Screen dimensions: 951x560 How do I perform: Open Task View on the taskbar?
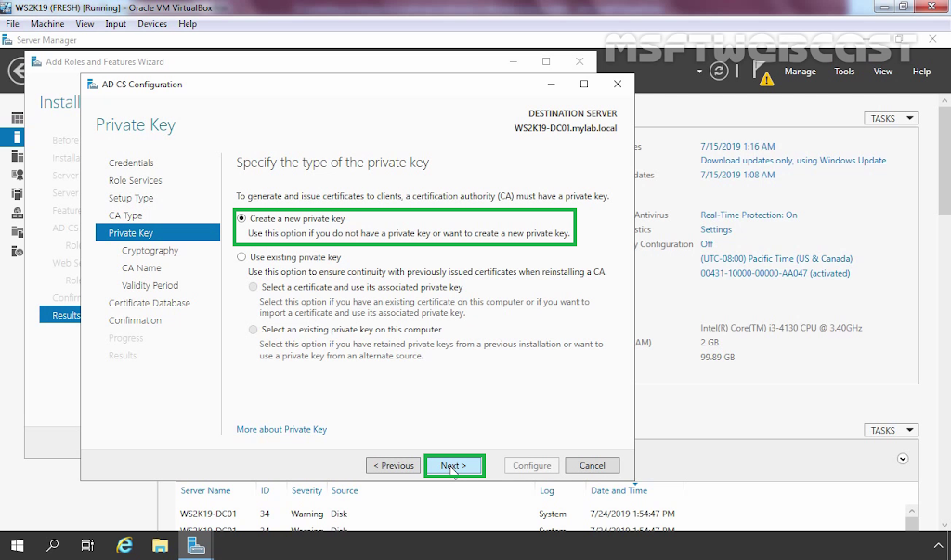pos(87,545)
